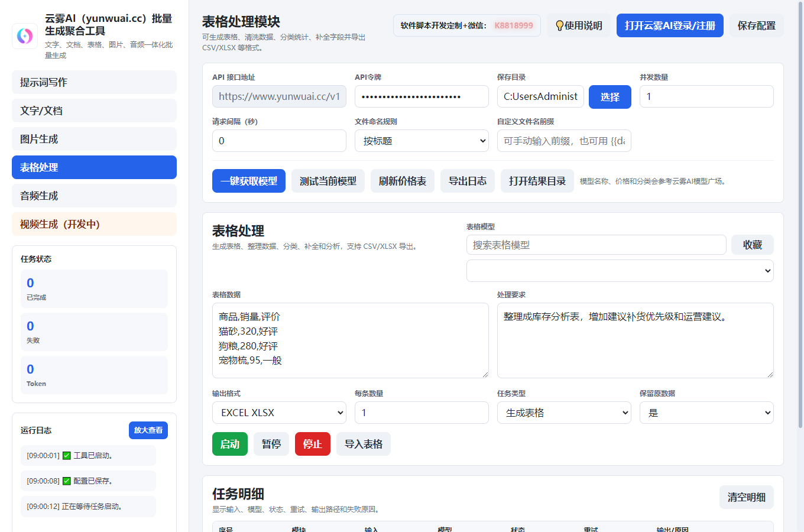Click the 云雾AI app logo icon

pyautogui.click(x=25, y=36)
